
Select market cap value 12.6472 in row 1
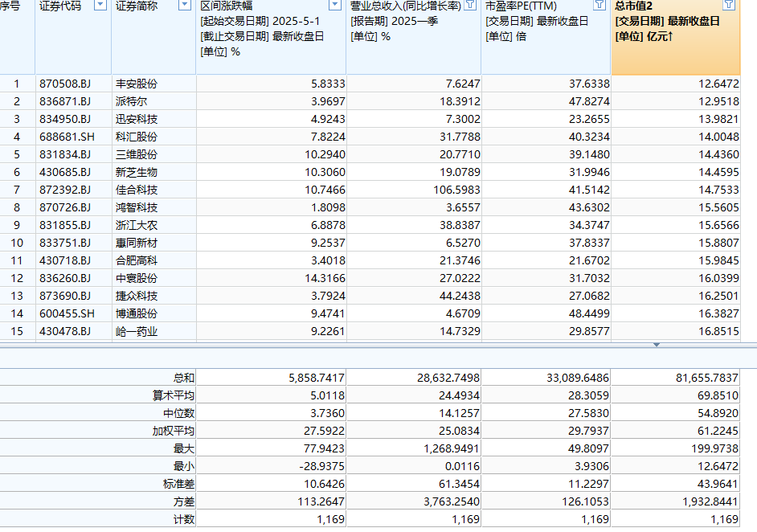click(718, 84)
